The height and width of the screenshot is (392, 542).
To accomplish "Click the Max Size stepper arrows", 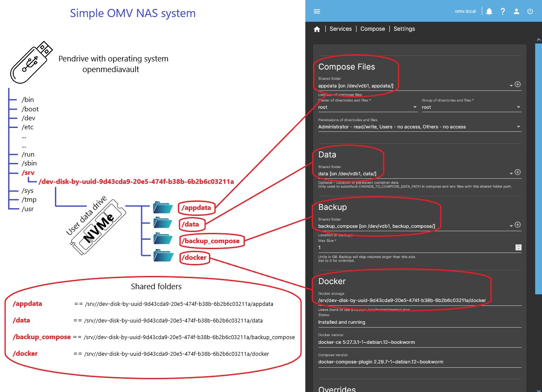I will [x=518, y=247].
